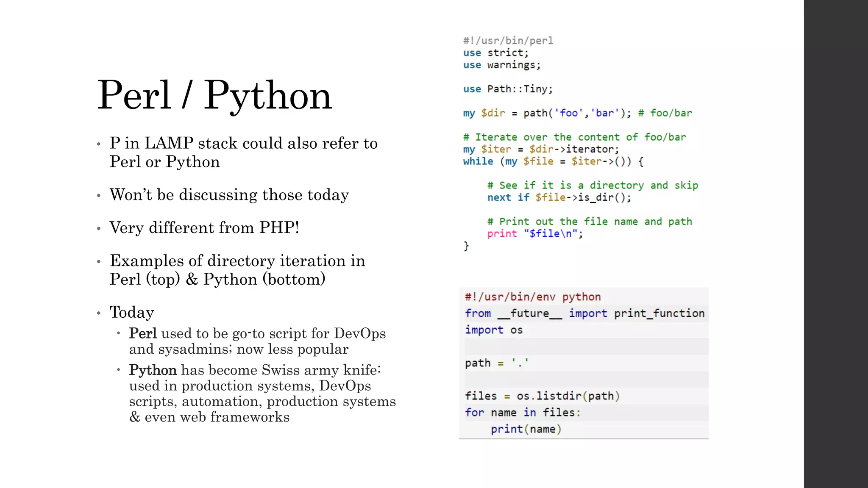This screenshot has height=488, width=868.
Task: Select comment '# Iterate over the content of foo/bar'
Action: 574,137
